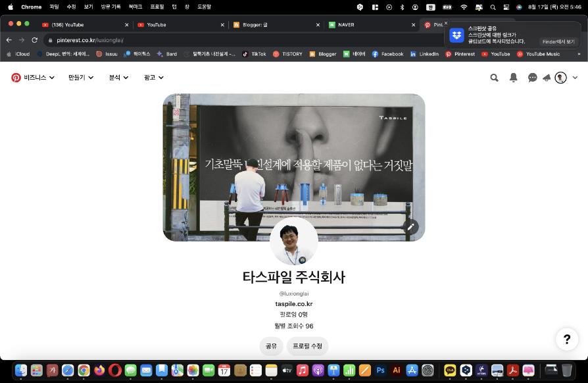Click the large profile photo
This screenshot has width=588, height=383.
point(293,242)
